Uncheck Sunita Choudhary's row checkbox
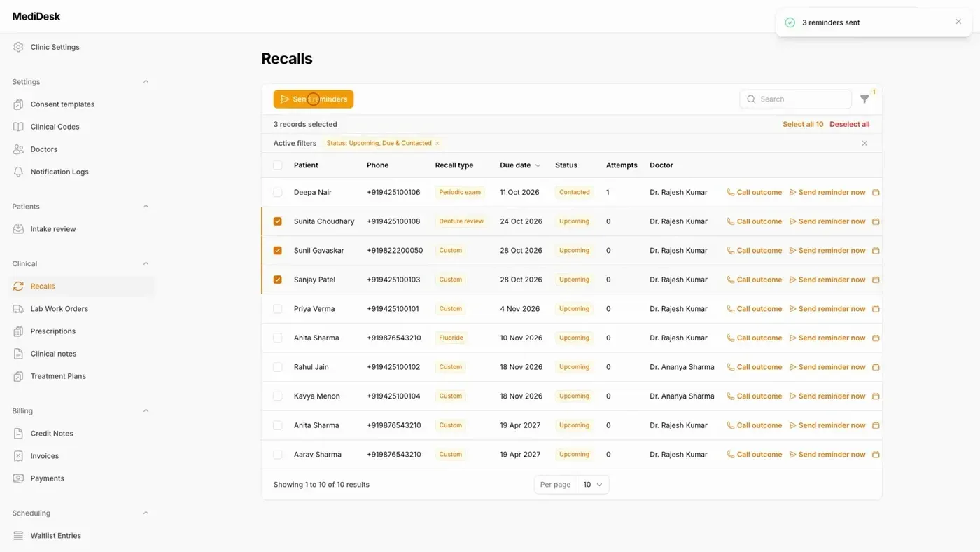The height and width of the screenshot is (552, 980). [278, 221]
